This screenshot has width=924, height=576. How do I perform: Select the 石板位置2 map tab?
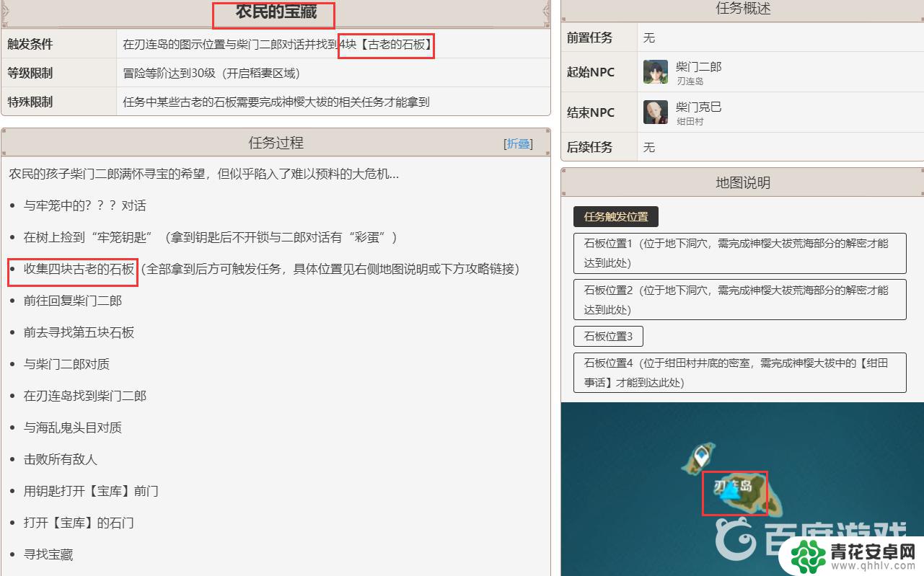coord(739,299)
